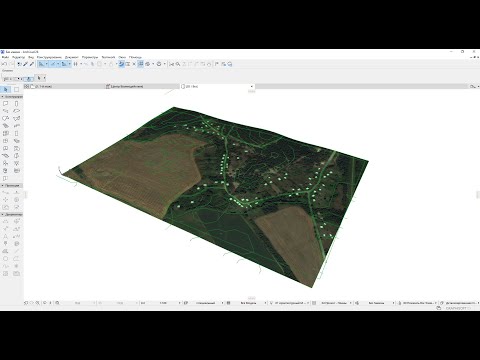The image size is (480, 360).
Task: Open the Файл menu
Action: 5,57
